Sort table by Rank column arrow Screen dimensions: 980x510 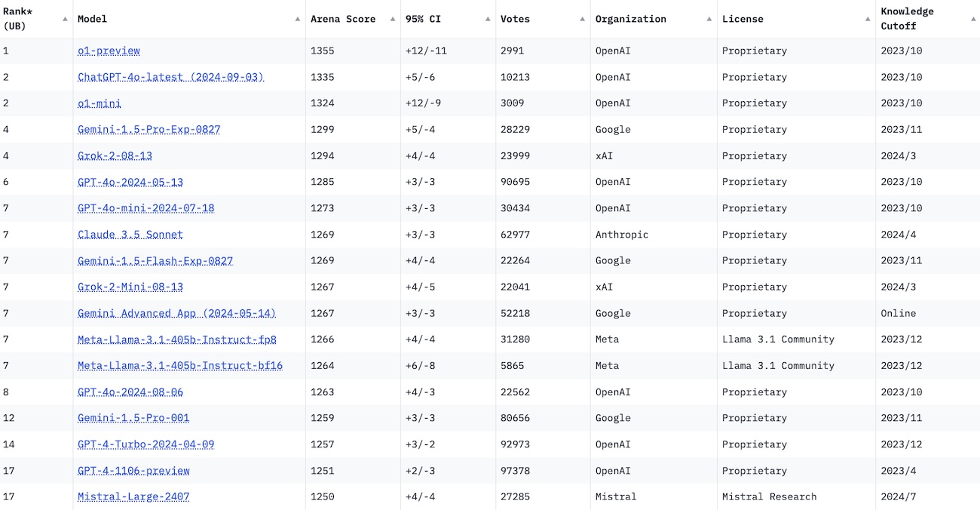point(65,19)
